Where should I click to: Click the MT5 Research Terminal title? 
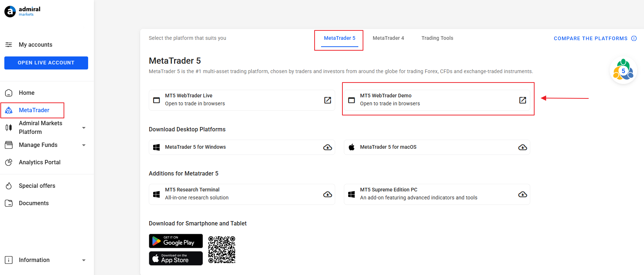click(x=192, y=190)
